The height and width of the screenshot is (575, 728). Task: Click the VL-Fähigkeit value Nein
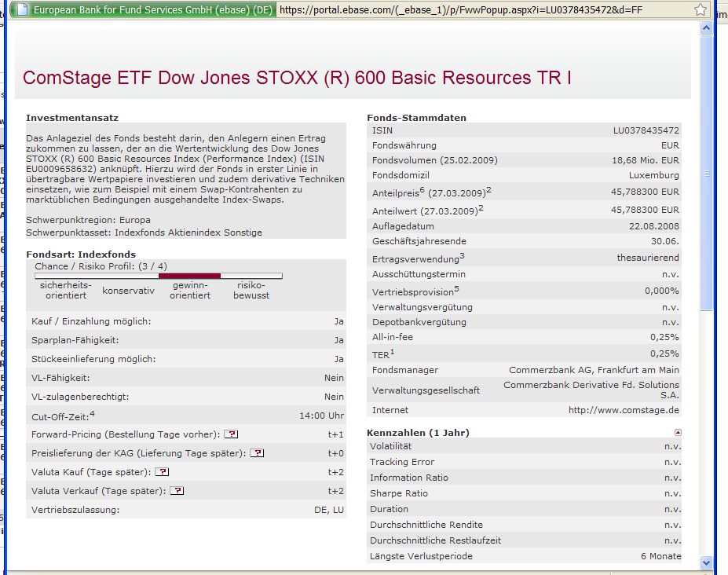tap(334, 378)
